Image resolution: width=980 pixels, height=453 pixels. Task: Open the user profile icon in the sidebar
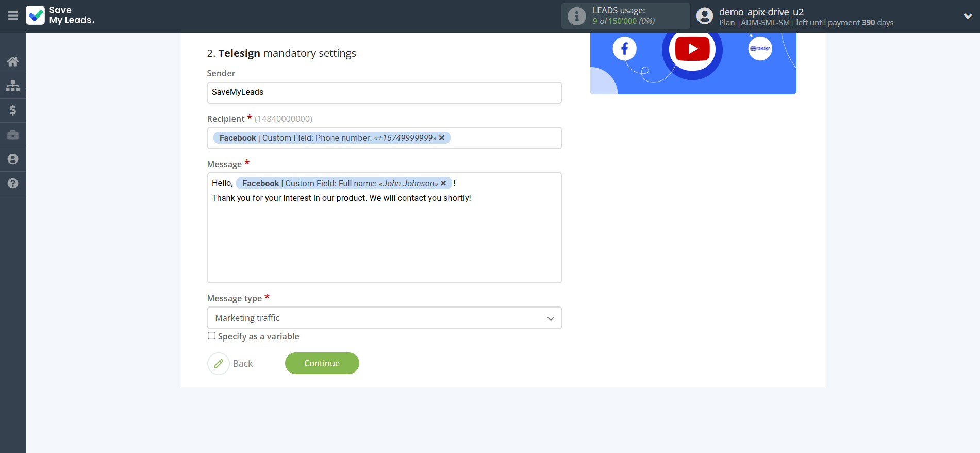[x=13, y=159]
